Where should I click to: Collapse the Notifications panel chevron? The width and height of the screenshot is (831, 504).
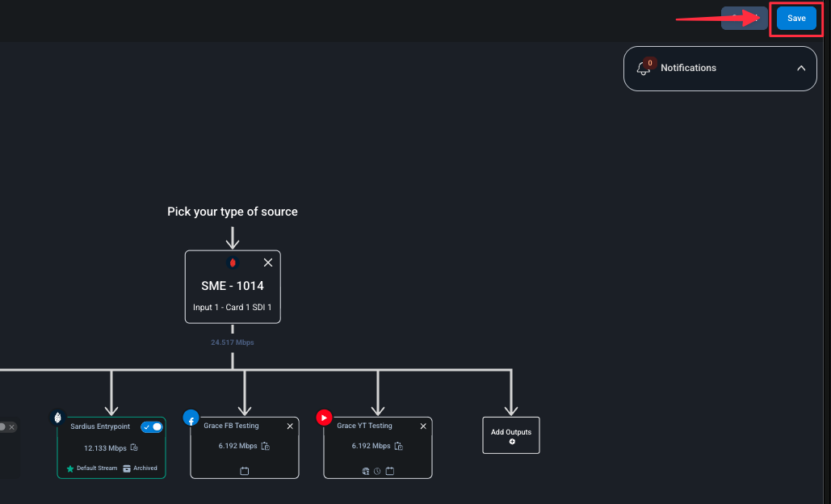pos(801,69)
